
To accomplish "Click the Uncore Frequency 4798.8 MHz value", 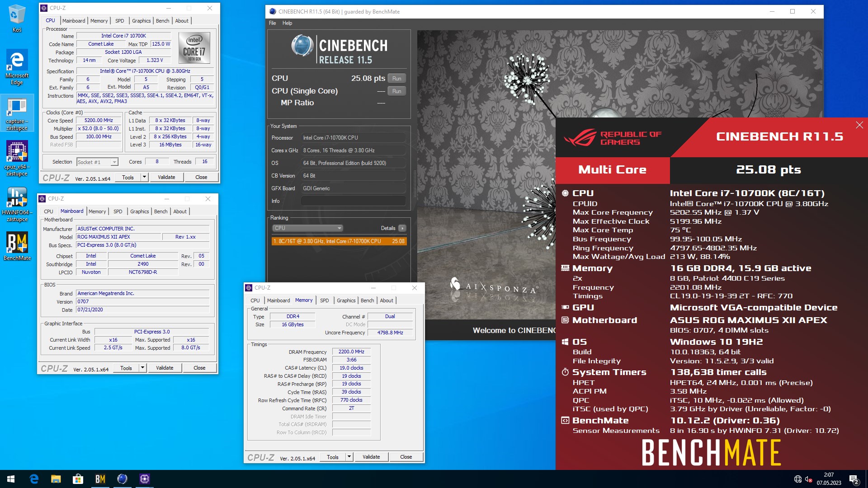I will coord(390,333).
